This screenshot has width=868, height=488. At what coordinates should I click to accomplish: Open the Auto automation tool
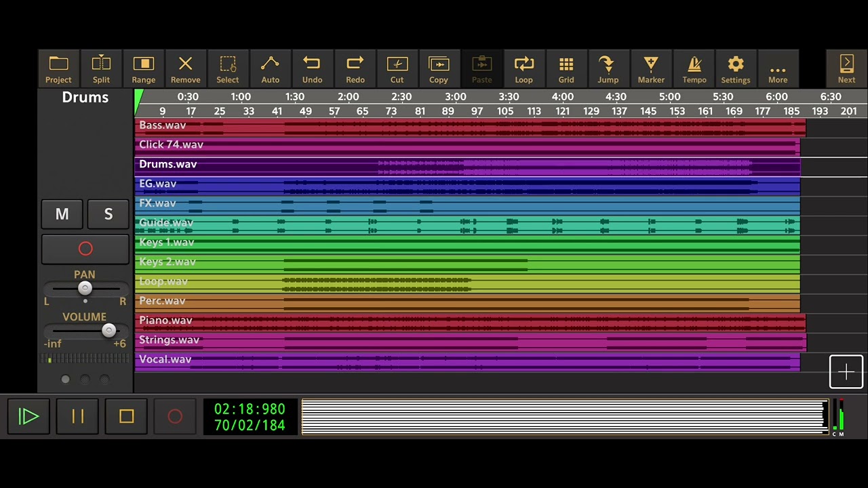pos(270,69)
